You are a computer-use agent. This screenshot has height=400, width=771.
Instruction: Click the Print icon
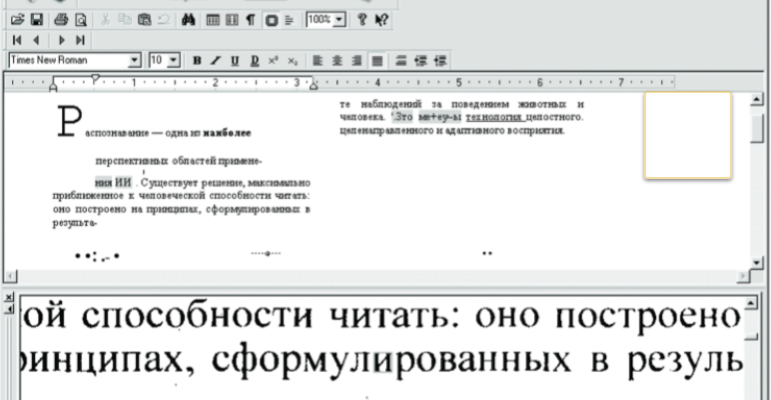(x=60, y=19)
